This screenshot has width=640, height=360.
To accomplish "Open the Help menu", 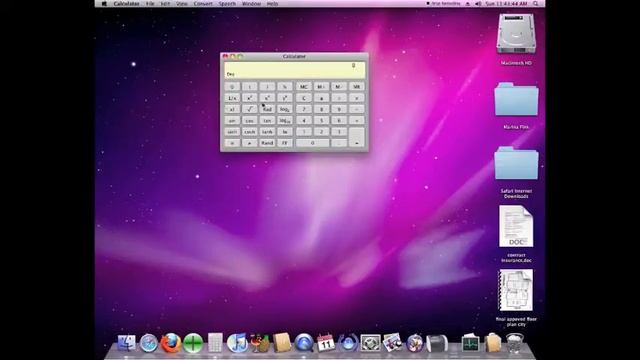I will (x=272, y=4).
